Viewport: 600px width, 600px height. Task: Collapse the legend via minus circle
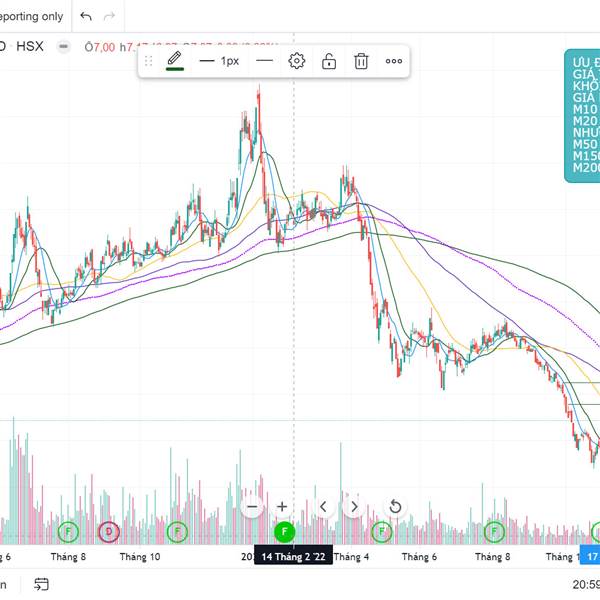click(x=64, y=47)
